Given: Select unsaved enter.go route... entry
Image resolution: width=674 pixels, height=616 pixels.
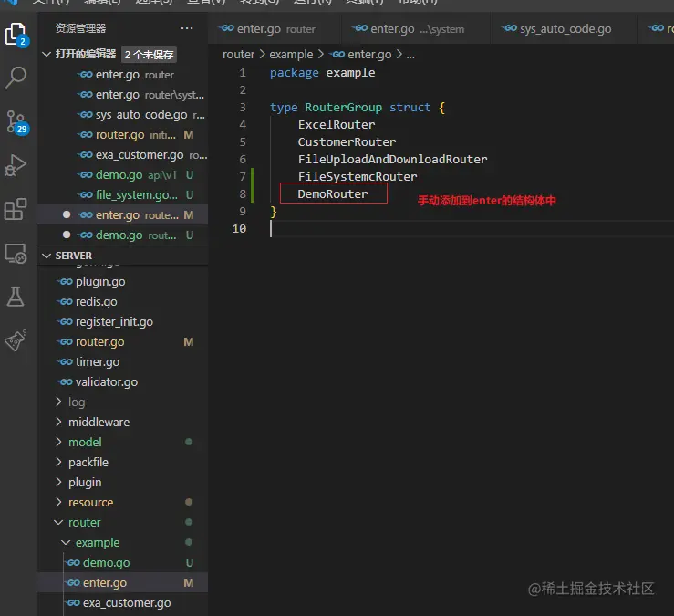Looking at the screenshot, I should 122,215.
